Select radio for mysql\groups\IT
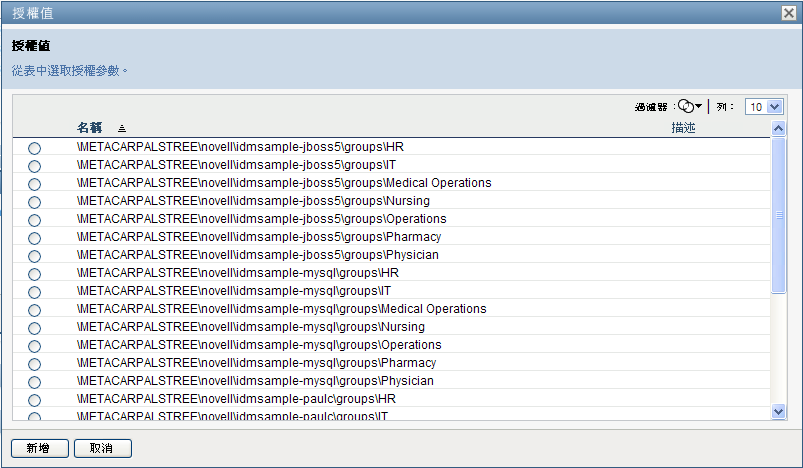Viewport: 803px width, 468px height. pos(34,292)
